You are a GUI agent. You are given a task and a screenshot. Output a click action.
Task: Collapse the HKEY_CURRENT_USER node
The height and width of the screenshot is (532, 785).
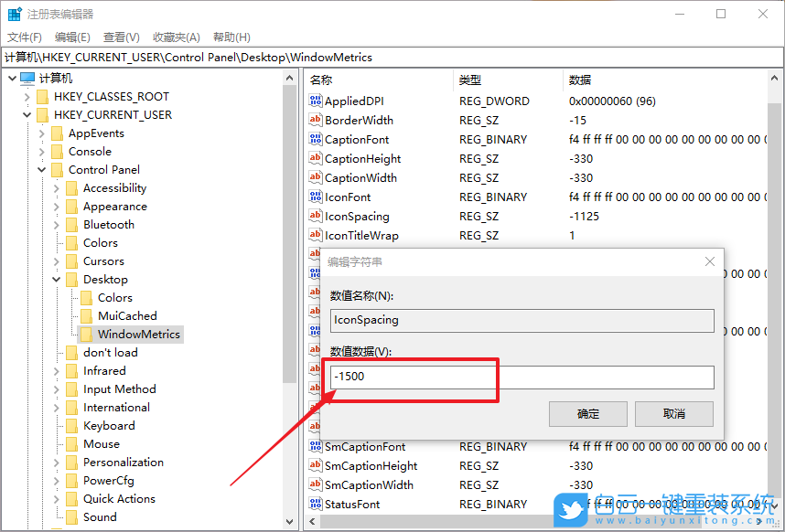pos(27,114)
